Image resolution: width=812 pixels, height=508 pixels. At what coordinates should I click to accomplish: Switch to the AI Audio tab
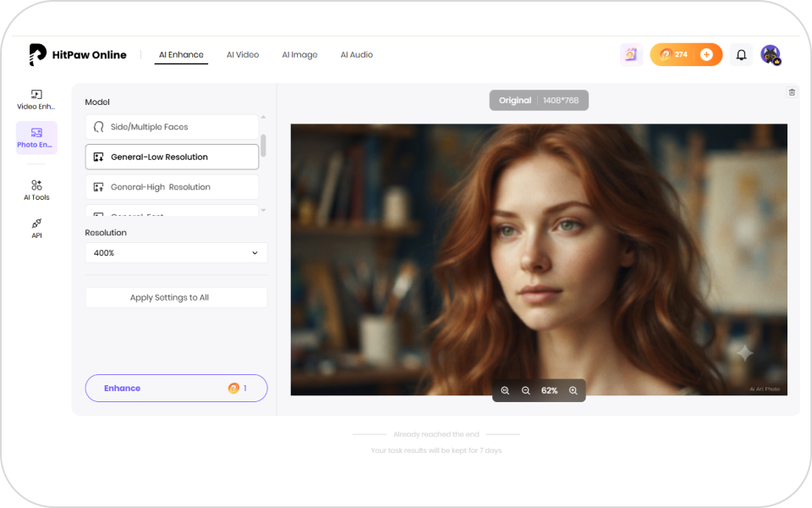tap(356, 54)
